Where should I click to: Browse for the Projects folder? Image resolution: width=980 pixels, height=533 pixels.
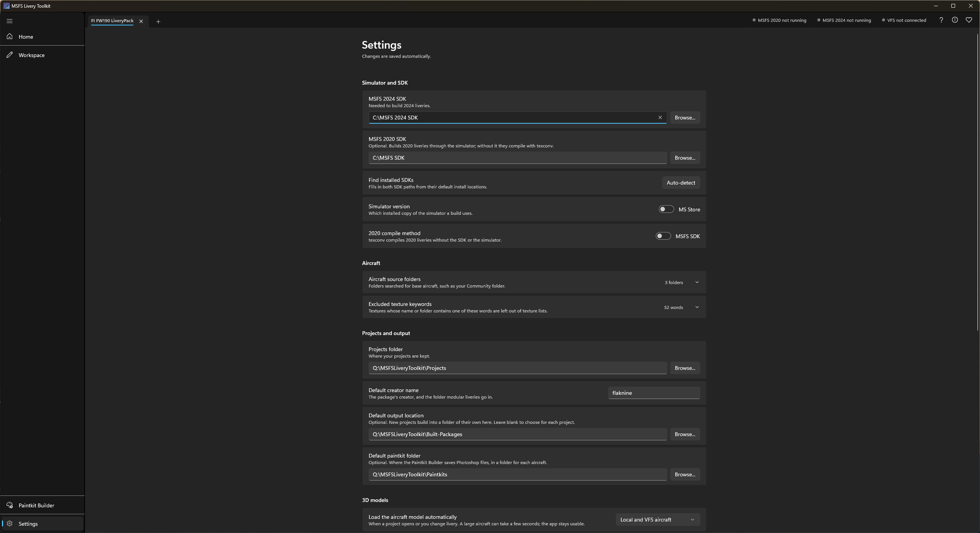(685, 368)
